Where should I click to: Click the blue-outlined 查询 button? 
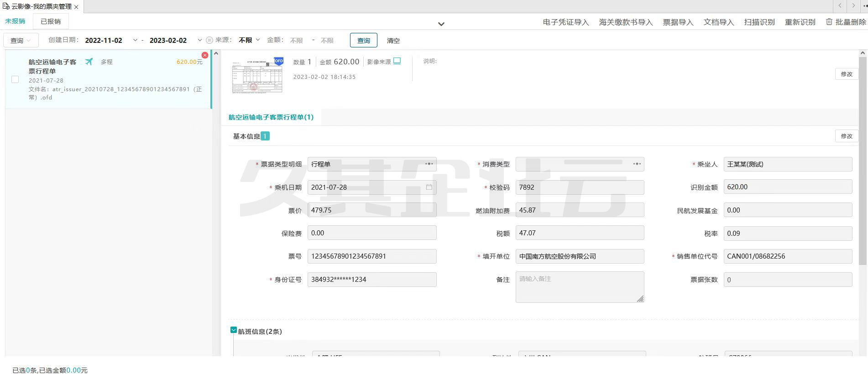click(x=363, y=40)
